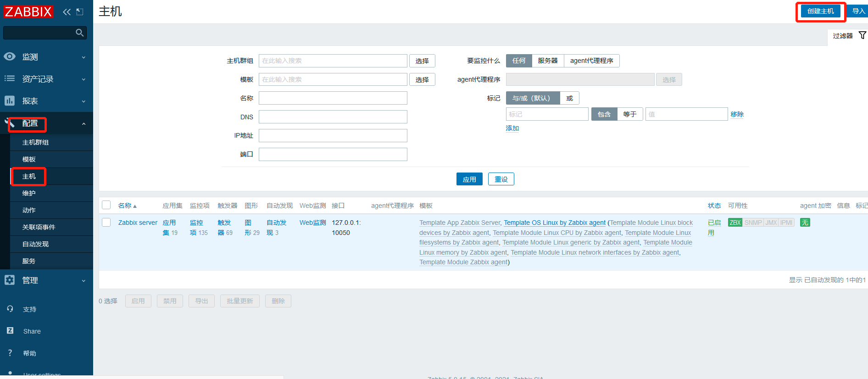Image resolution: width=868 pixels, height=379 pixels.
Task: Select 任何 monitoring option
Action: pyautogui.click(x=519, y=61)
